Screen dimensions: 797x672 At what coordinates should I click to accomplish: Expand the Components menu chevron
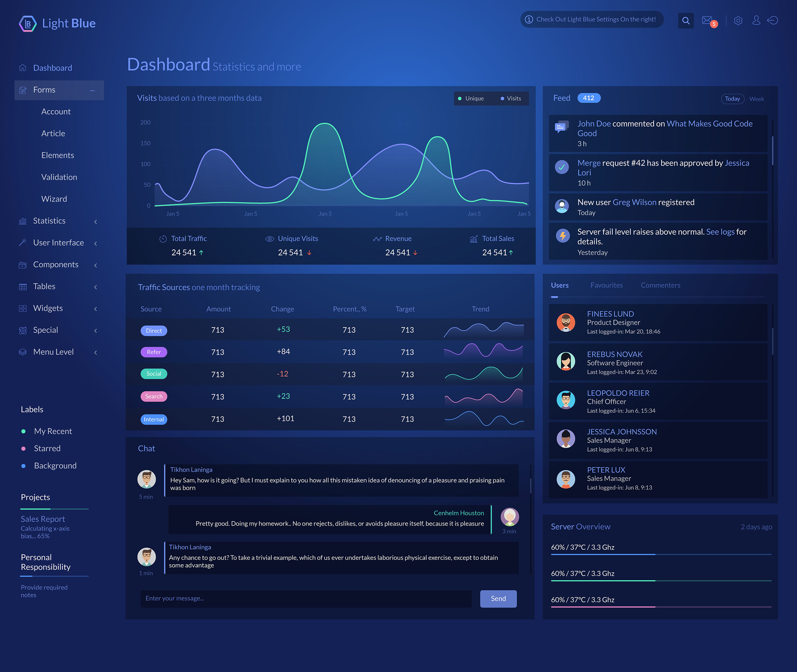pos(96,265)
